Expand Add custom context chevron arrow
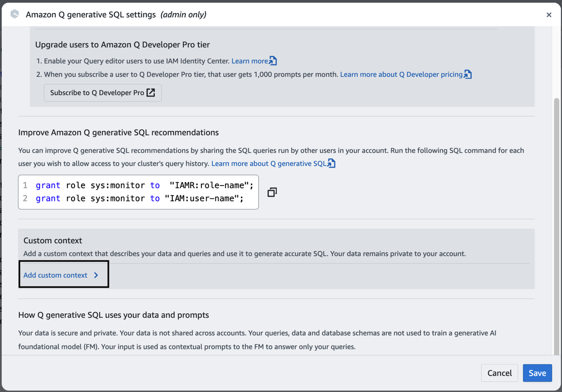 (x=96, y=275)
